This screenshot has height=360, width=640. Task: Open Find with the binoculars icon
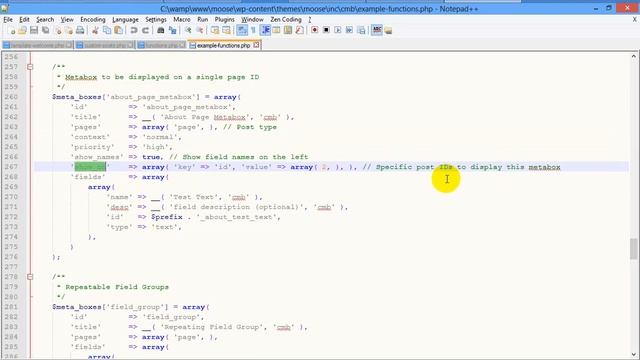(161, 31)
